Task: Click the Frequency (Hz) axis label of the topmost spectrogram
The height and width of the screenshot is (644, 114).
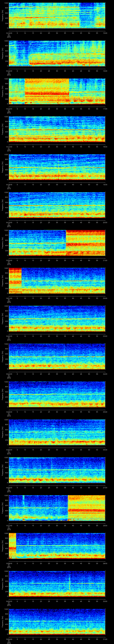Action: [x=3, y=16]
